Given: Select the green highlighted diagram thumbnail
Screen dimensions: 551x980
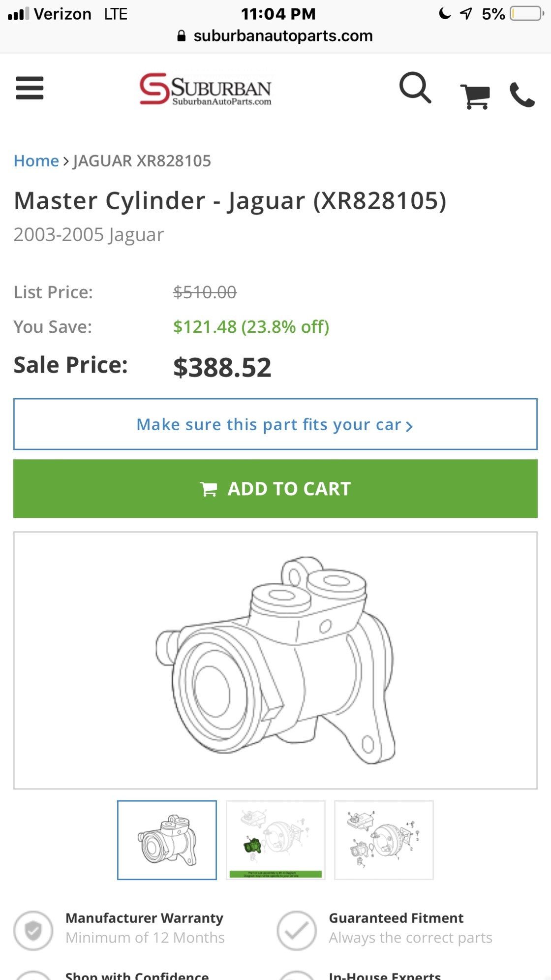Looking at the screenshot, I should 275,840.
